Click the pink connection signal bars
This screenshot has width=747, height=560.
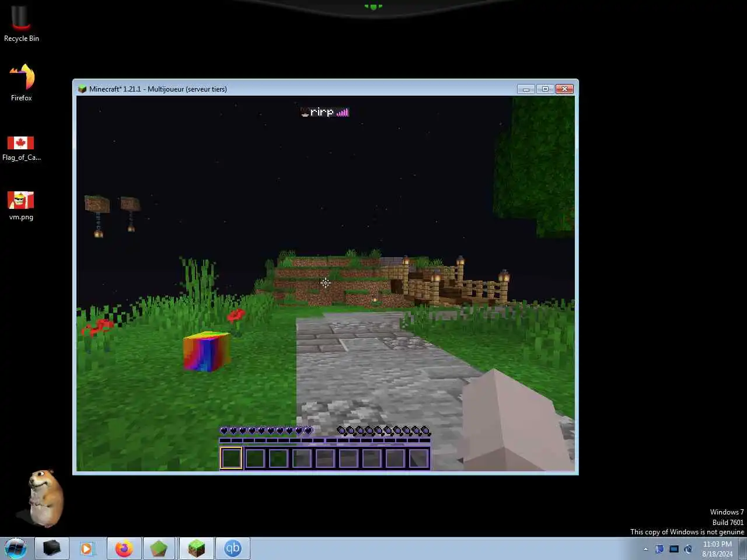(343, 112)
